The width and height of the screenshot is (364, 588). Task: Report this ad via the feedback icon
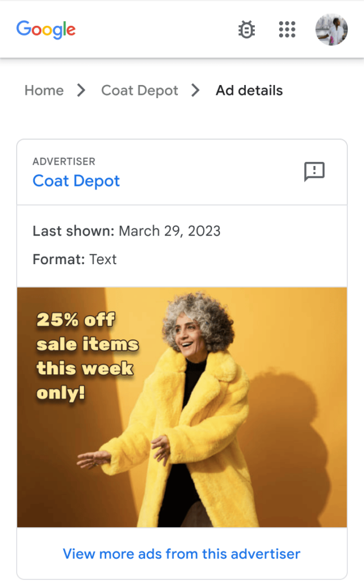[x=314, y=171]
